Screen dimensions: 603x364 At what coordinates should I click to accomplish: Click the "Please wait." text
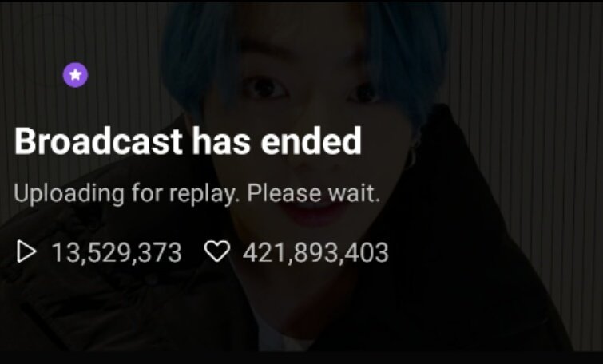pyautogui.click(x=313, y=192)
